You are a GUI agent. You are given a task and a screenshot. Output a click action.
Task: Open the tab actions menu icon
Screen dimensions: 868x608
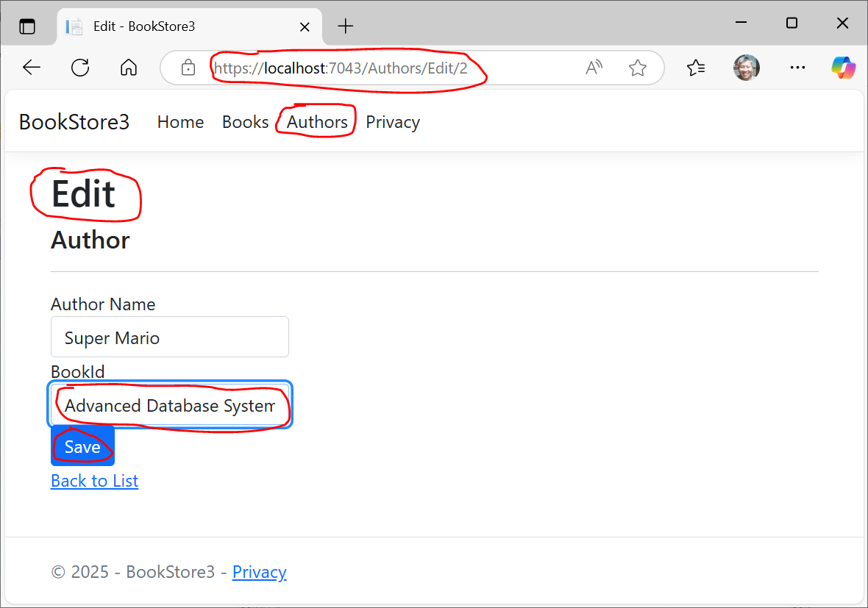coord(27,26)
